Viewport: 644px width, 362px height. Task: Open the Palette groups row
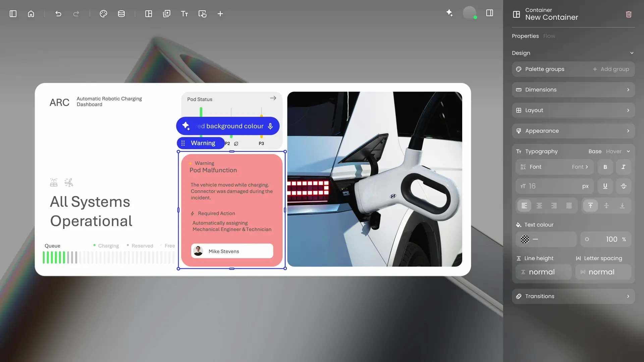coord(573,69)
